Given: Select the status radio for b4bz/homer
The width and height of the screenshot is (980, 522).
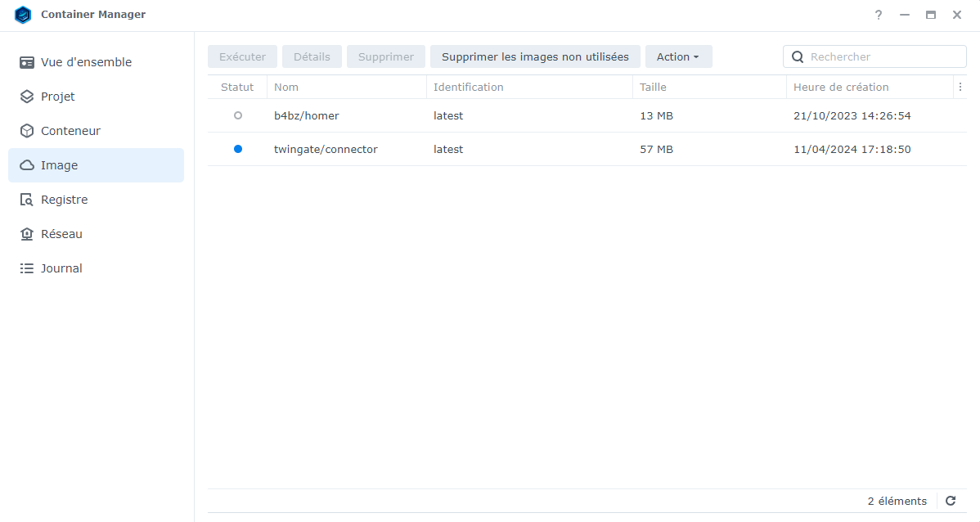Looking at the screenshot, I should (x=237, y=115).
